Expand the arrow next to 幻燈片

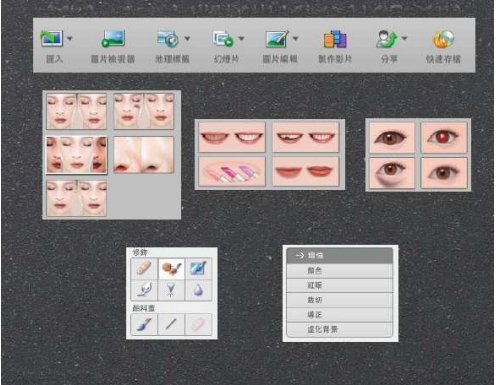pos(241,38)
